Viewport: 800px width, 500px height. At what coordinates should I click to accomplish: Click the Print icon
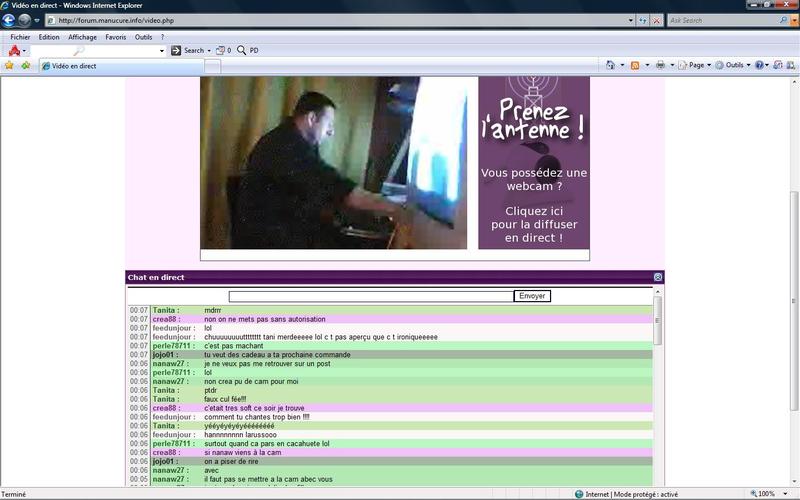coord(659,65)
